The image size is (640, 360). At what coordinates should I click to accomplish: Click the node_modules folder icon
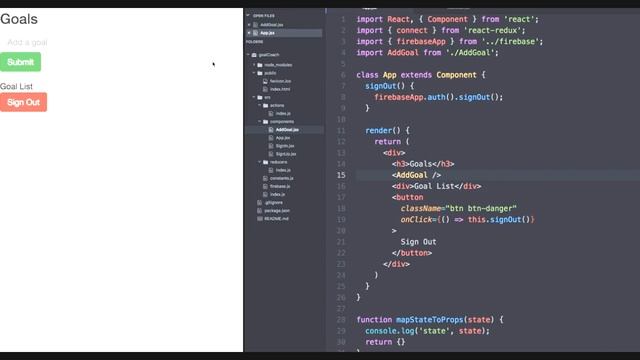260,65
